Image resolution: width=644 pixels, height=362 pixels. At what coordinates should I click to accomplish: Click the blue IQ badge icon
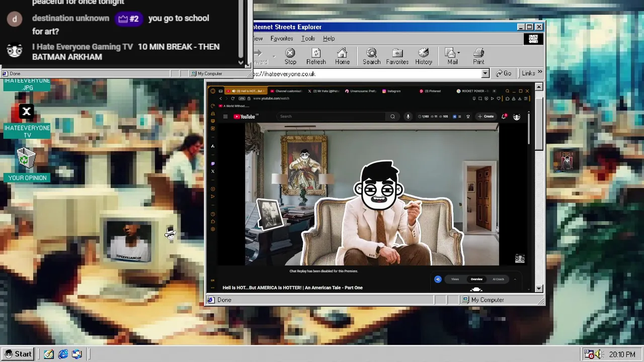[438, 280]
